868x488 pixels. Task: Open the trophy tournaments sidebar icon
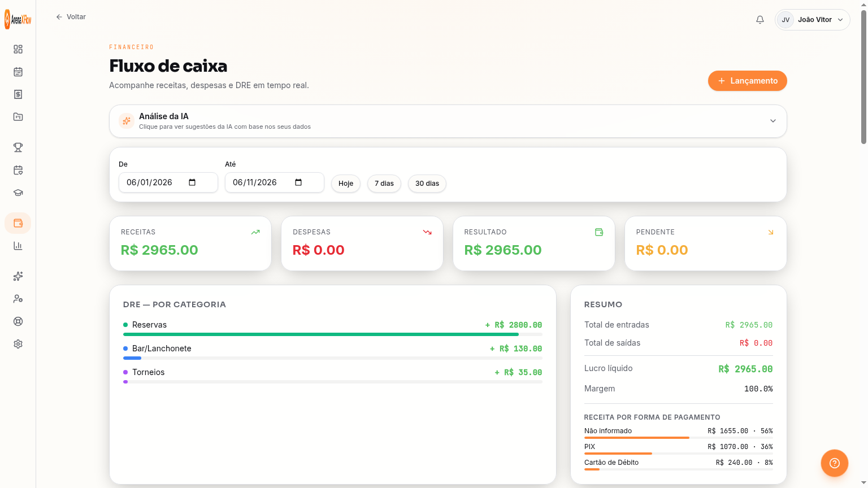[x=18, y=147]
